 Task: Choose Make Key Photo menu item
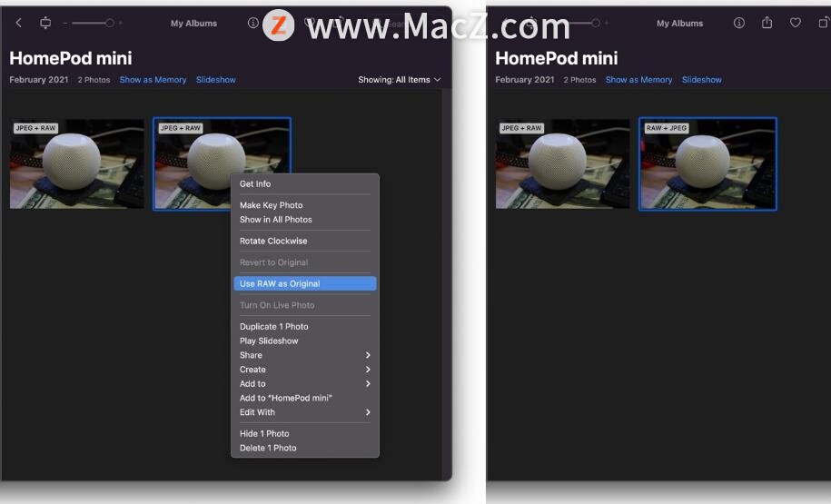point(305,205)
